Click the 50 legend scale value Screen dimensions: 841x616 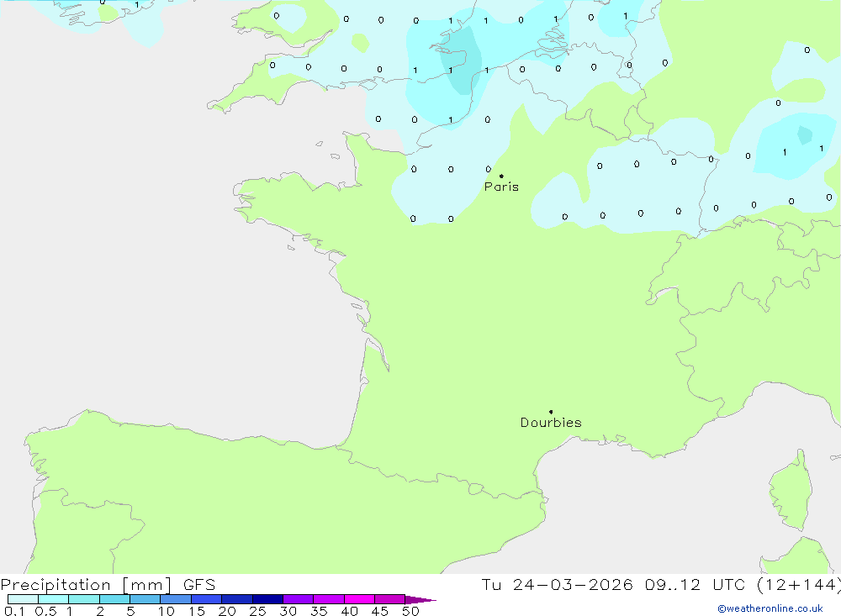411,611
